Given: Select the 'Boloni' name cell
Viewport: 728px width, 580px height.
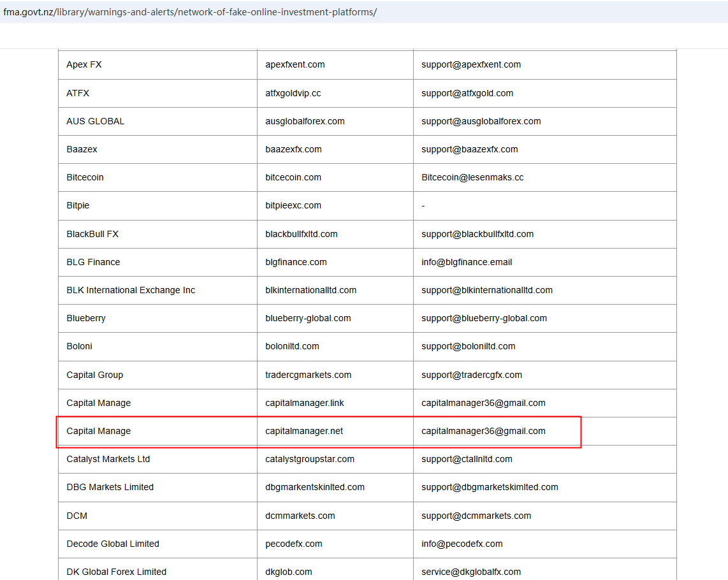Looking at the screenshot, I should click(x=158, y=347).
